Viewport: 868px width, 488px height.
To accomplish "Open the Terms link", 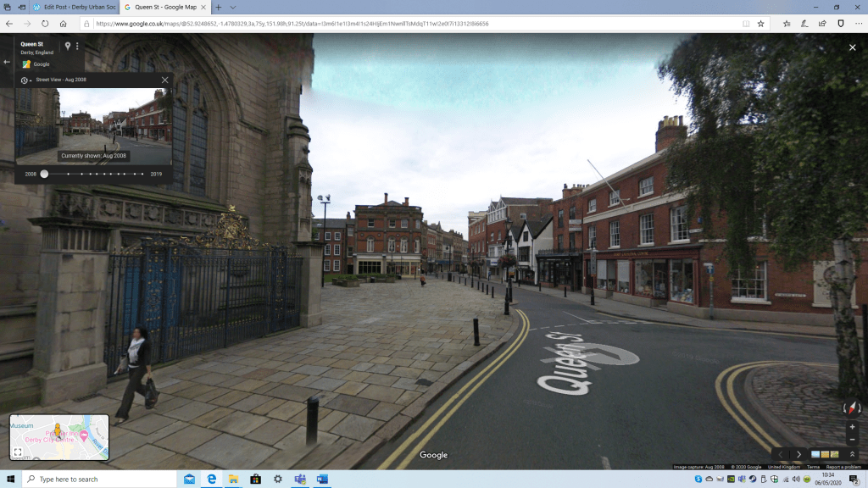I will 813,467.
